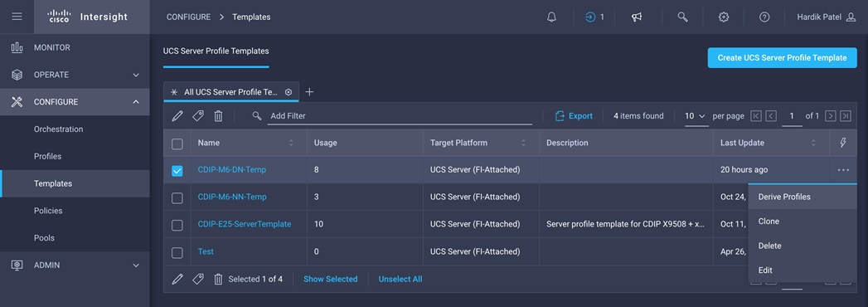
Task: Click the bottom toolbar trash icon
Action: click(x=219, y=280)
